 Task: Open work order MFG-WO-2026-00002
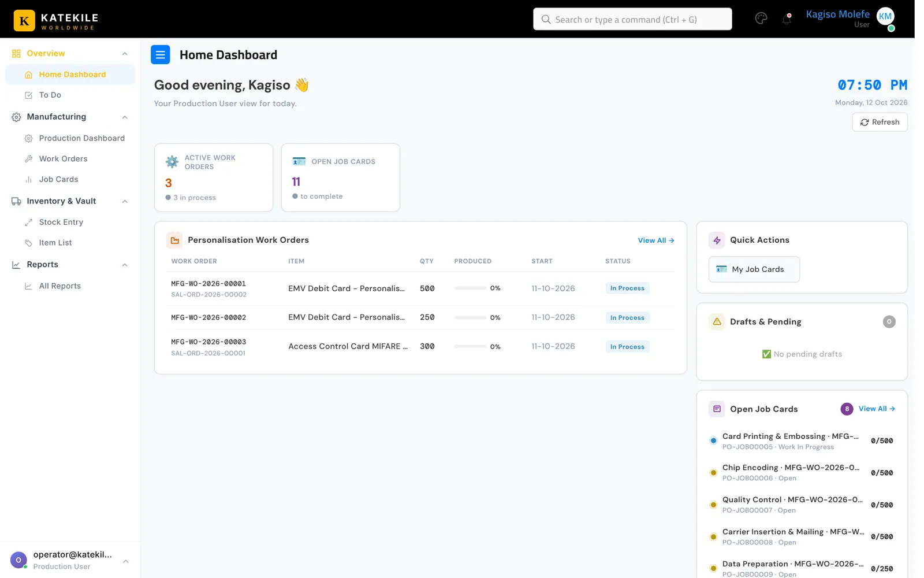tap(208, 317)
